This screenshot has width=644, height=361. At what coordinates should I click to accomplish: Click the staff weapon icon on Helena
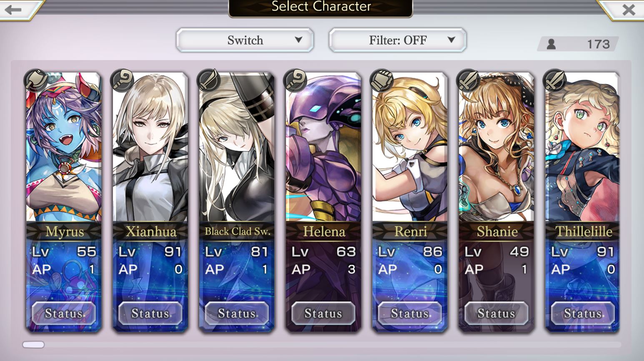[x=295, y=80]
